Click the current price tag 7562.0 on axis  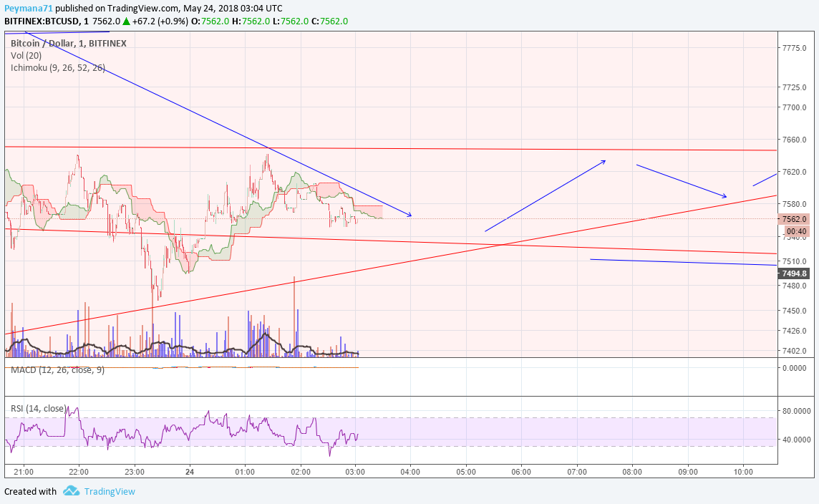(794, 219)
